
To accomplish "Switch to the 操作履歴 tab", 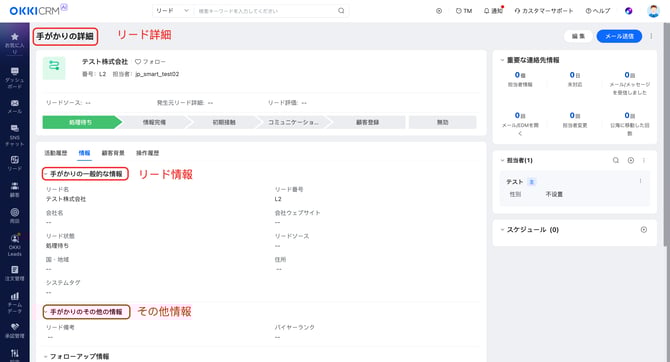I will click(147, 153).
